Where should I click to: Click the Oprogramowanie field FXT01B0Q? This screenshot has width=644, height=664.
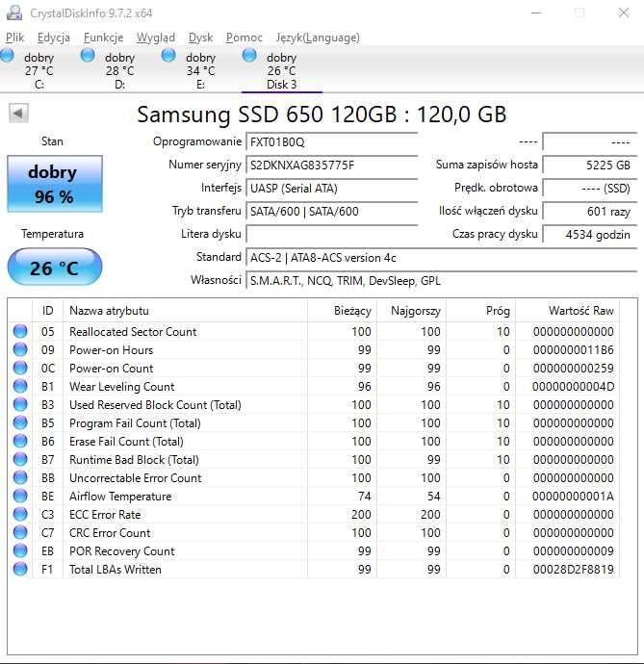(332, 141)
